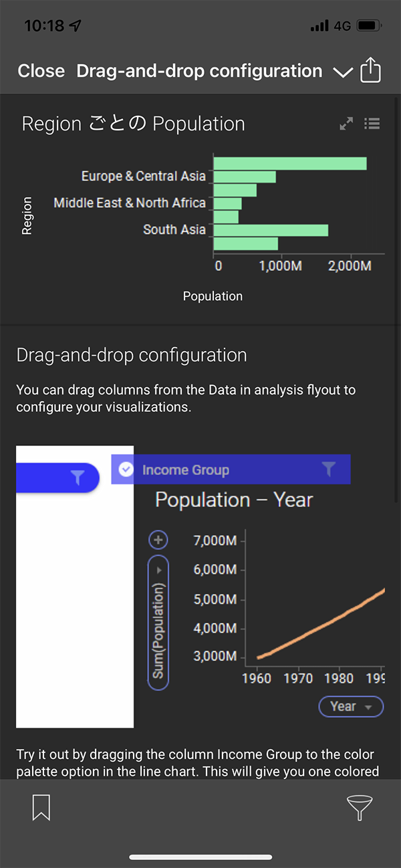Image resolution: width=401 pixels, height=868 pixels.
Task: Click the Europe & Central Asia label
Action: point(143,177)
